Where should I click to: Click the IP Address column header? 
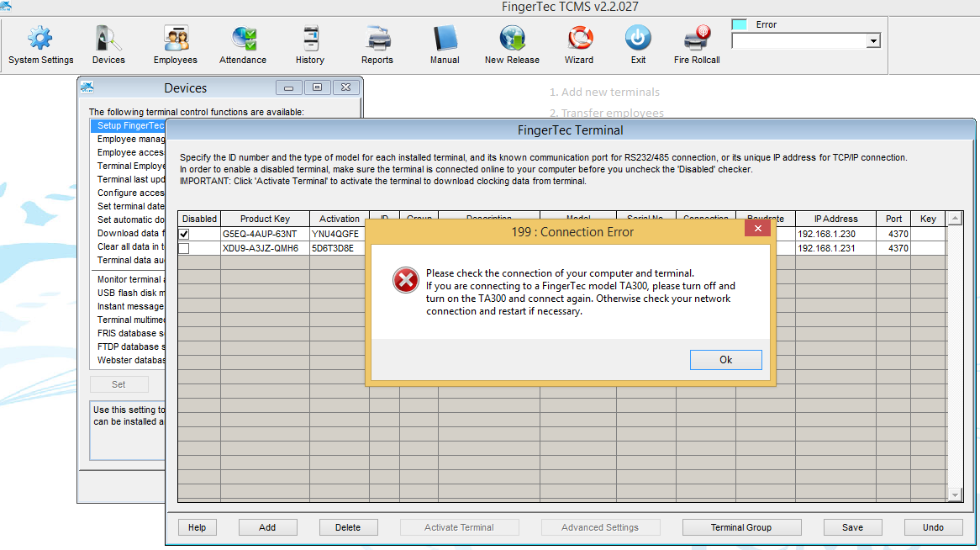(x=835, y=219)
